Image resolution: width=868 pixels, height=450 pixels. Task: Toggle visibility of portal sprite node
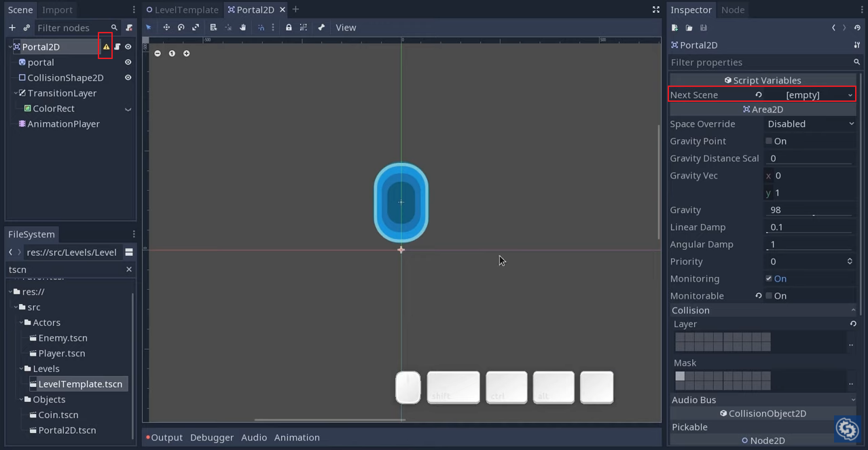coord(128,62)
